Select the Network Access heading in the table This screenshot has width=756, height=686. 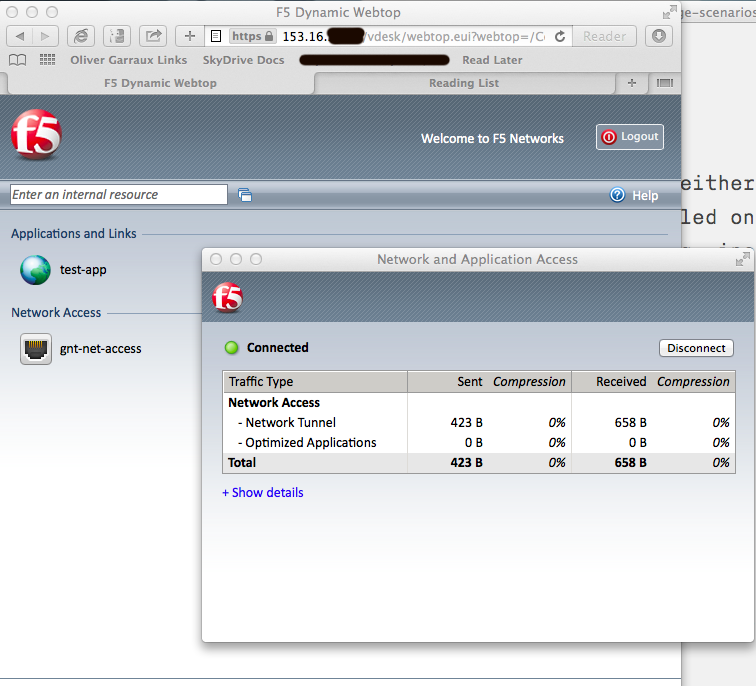click(274, 402)
